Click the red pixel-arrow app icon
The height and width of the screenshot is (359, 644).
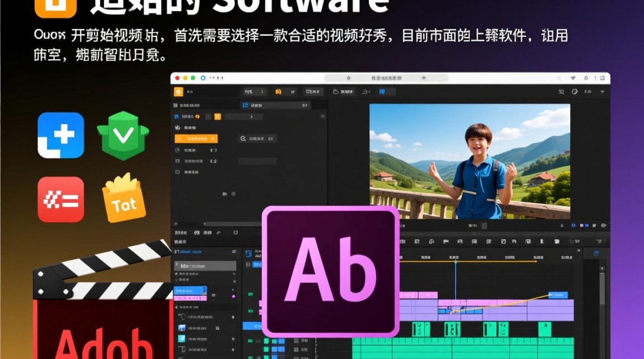pos(61,200)
